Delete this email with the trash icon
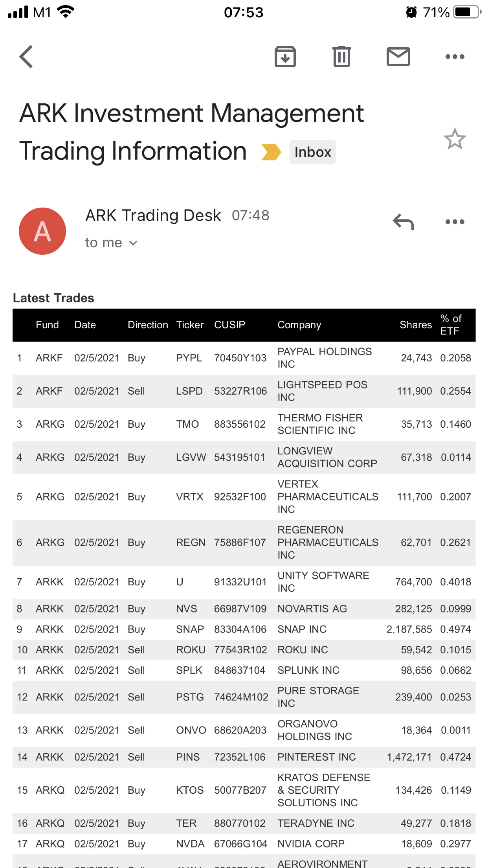The image size is (488, 868). click(x=341, y=57)
